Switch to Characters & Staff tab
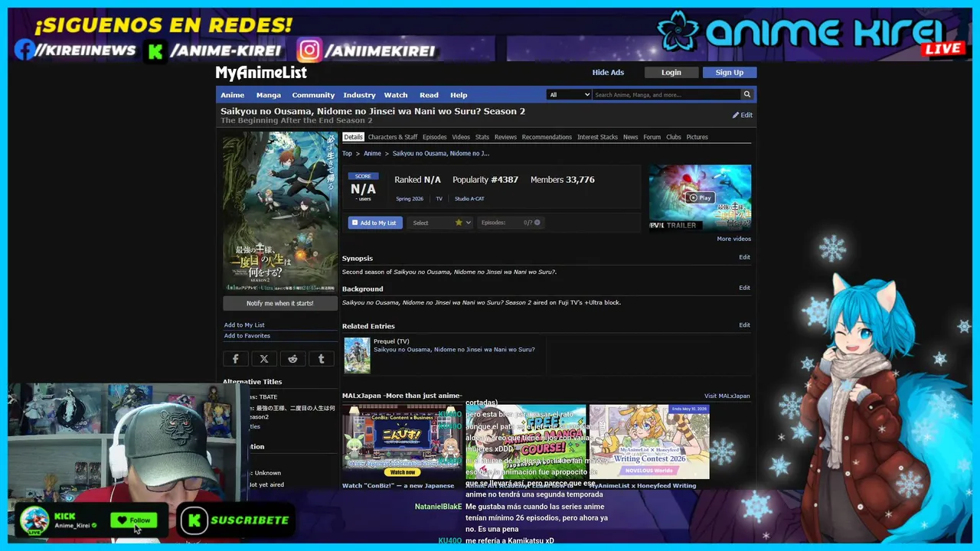 click(x=393, y=137)
